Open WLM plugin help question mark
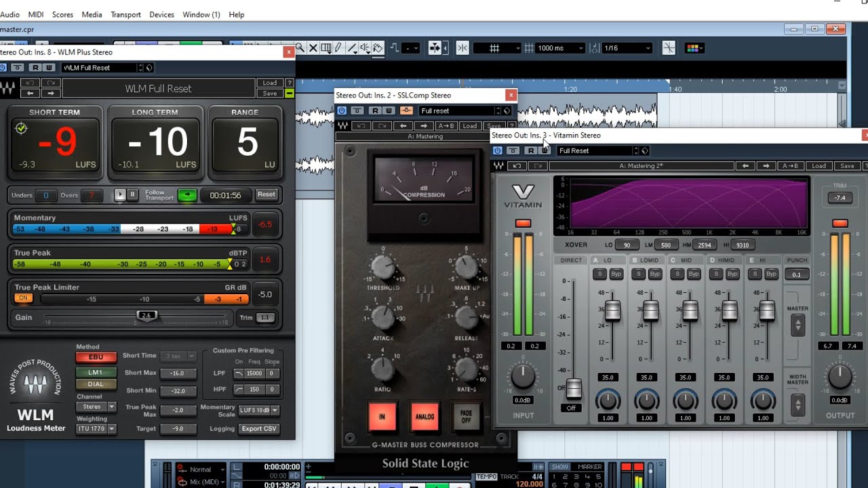 [x=290, y=83]
